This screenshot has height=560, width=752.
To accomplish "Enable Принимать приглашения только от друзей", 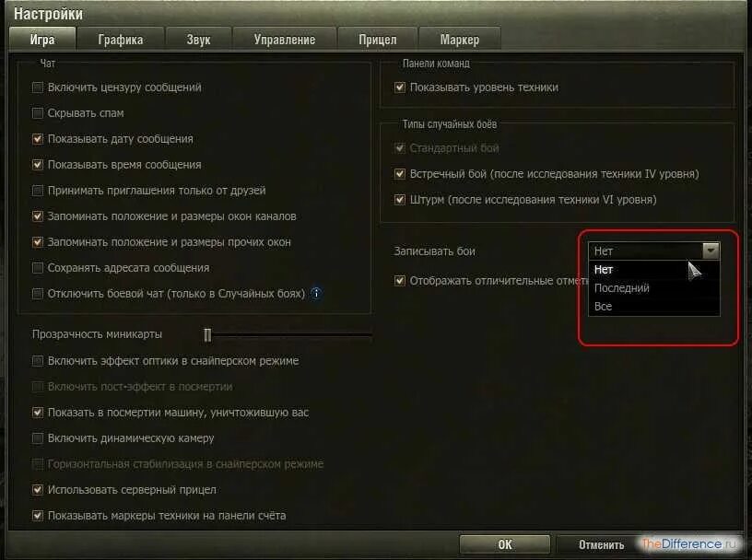I will (x=38, y=191).
